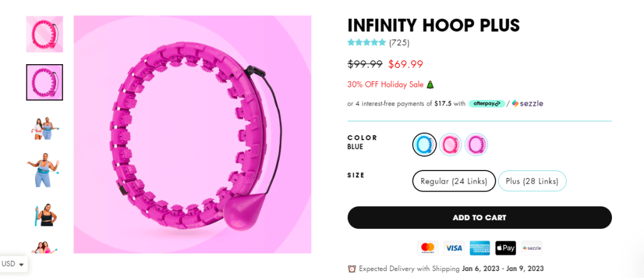
Task: Click the Apple Pay icon
Action: point(505,248)
